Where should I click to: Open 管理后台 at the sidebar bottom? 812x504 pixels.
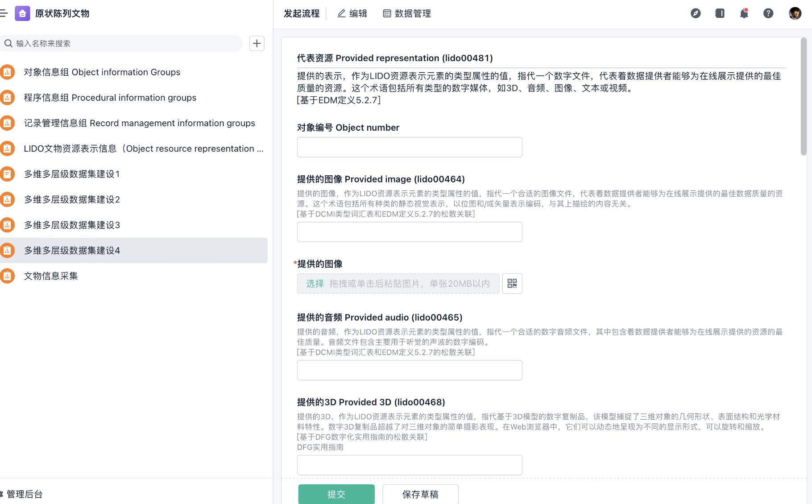[x=24, y=494]
